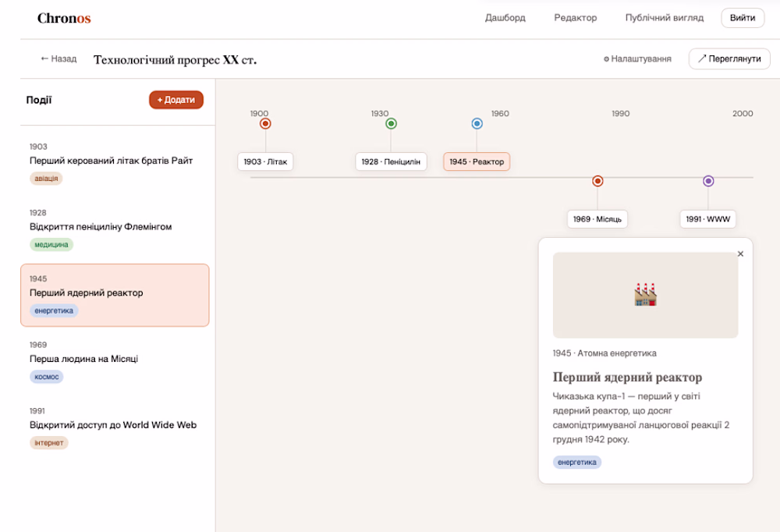The height and width of the screenshot is (532, 780).
Task: Click the detail card title Перший ядерний реактор
Action: [627, 378]
